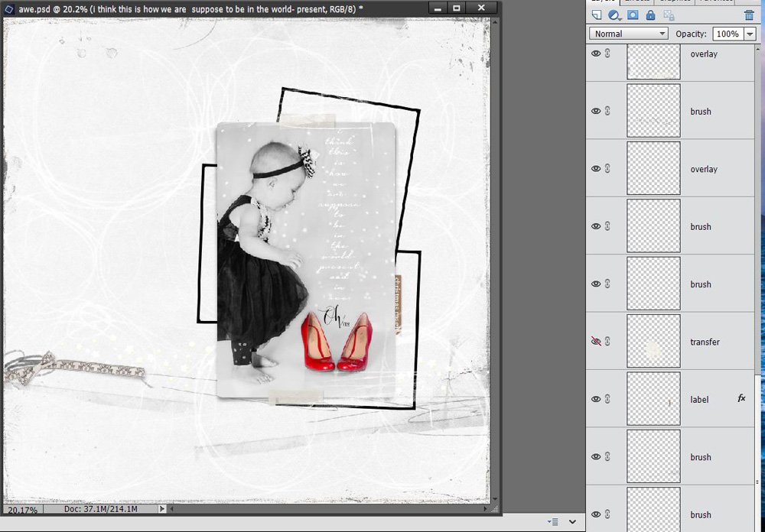Open the panel options menu icon below canvas

(552, 522)
